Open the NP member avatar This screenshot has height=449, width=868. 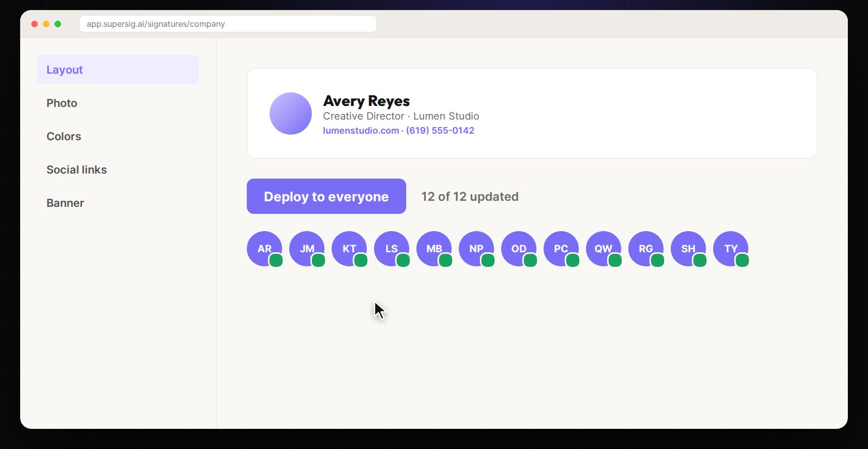tap(476, 249)
